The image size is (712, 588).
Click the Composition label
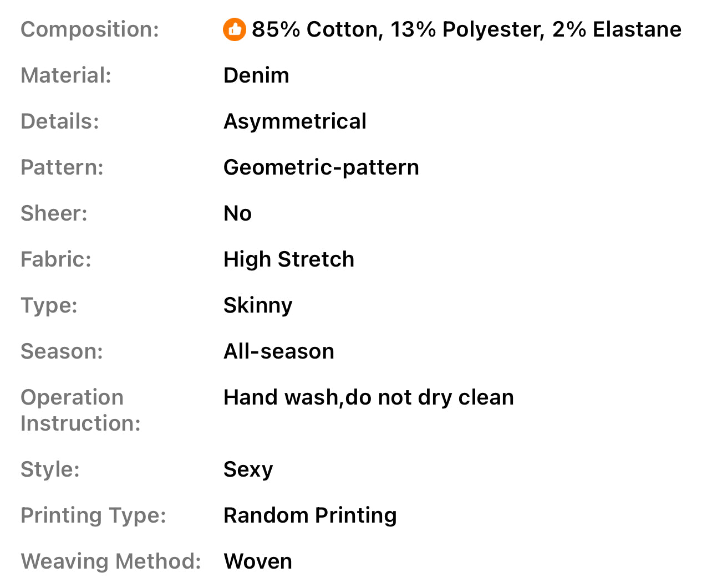90,29
